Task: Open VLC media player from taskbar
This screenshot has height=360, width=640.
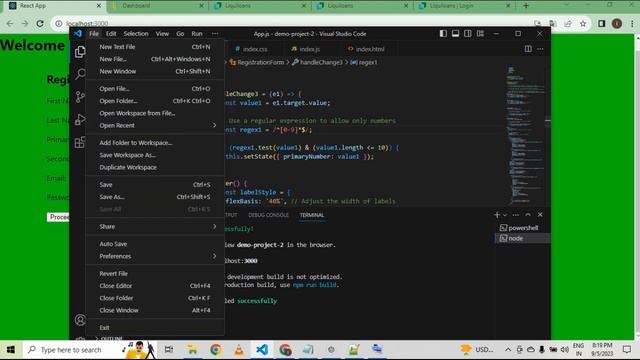Action: (239, 350)
